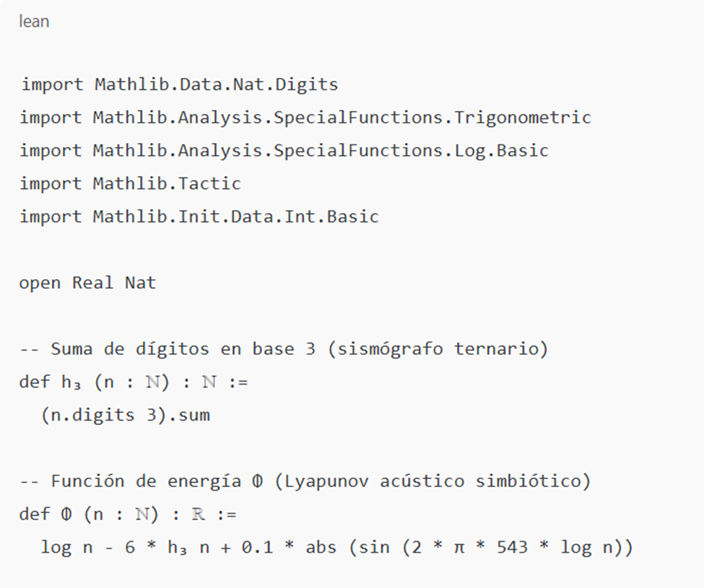
Task: Click 'Lyapunov' in the comment
Action: tap(326, 481)
